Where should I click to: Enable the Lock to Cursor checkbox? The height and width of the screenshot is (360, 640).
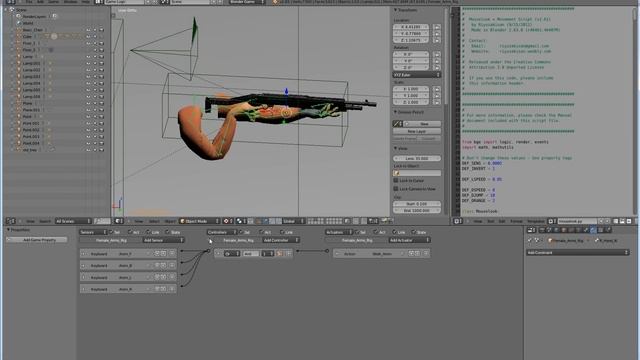tap(396, 180)
